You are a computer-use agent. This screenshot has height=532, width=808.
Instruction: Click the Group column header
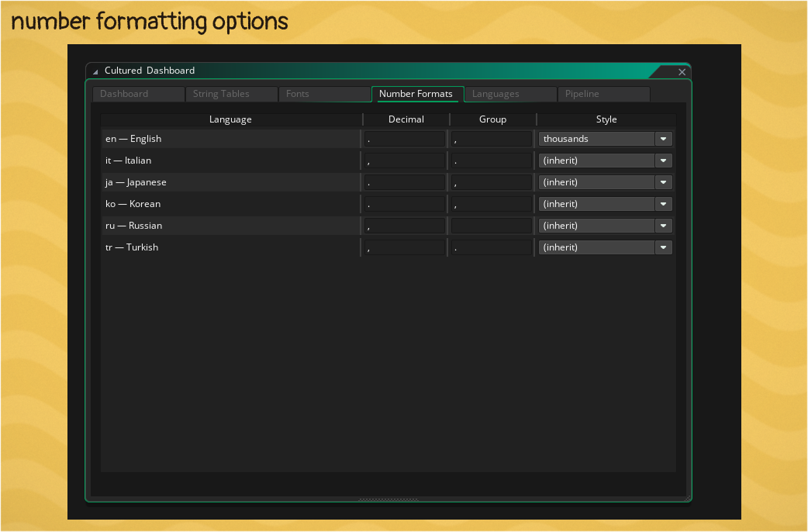[492, 119]
